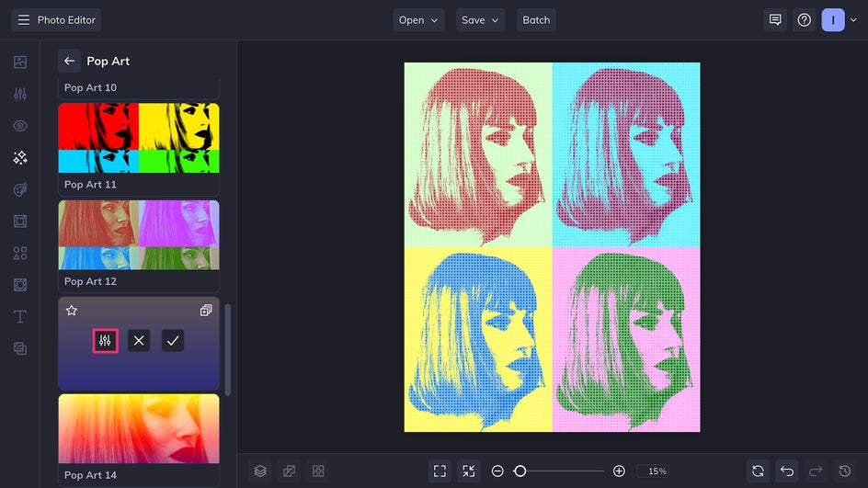Click the Photo Editor title text
868x488 pixels.
[66, 20]
